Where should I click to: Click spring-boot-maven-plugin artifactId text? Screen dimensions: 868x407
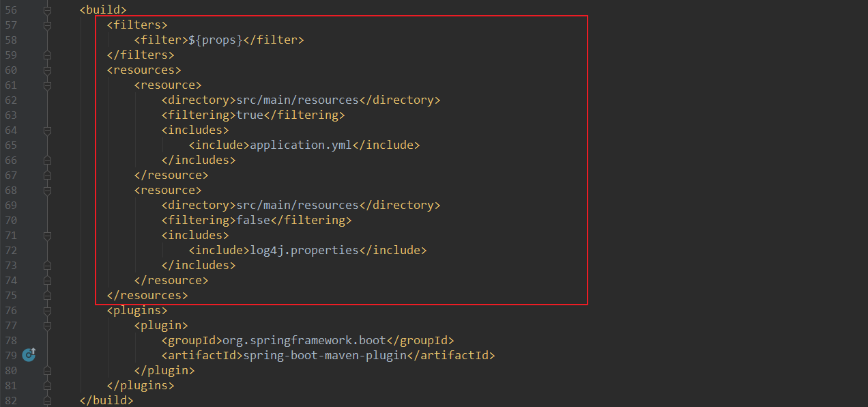pos(325,356)
